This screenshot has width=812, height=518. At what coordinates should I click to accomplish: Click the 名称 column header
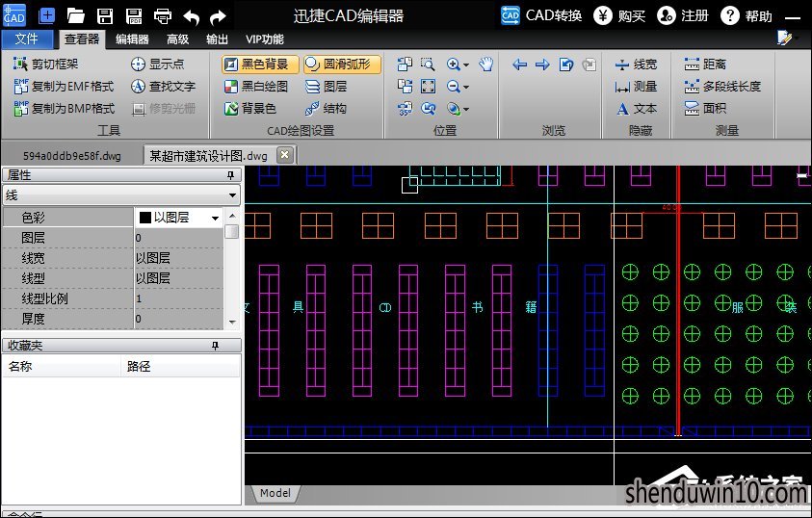click(61, 367)
